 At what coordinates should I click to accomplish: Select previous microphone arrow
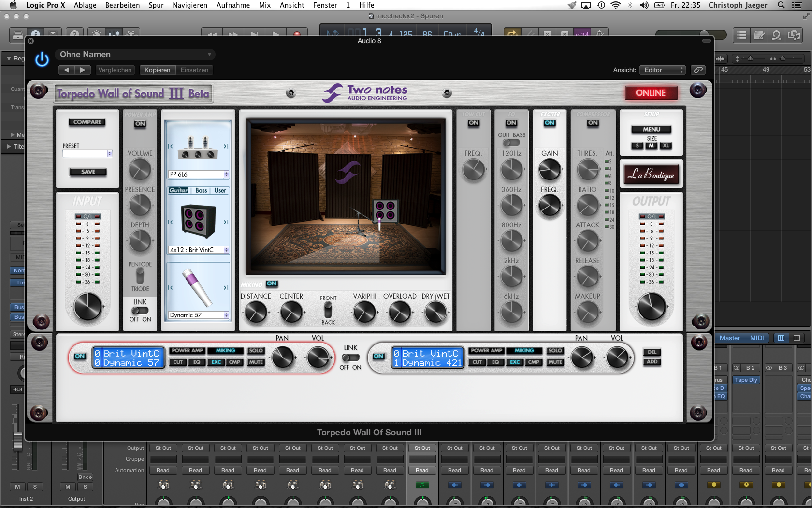(x=170, y=288)
